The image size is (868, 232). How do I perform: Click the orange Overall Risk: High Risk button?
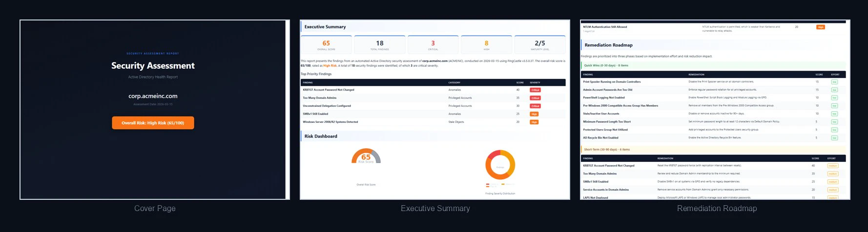point(153,123)
